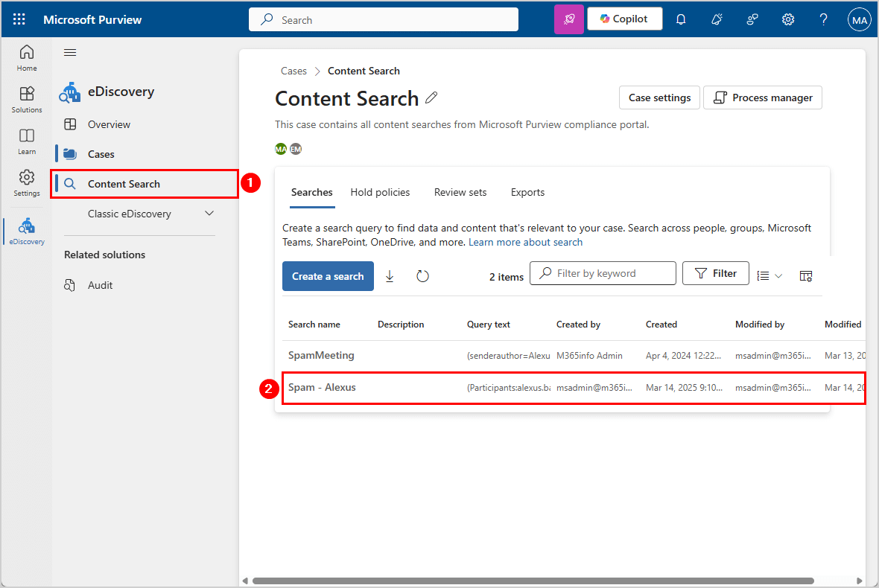Sort by Modified by column header

pyautogui.click(x=760, y=325)
